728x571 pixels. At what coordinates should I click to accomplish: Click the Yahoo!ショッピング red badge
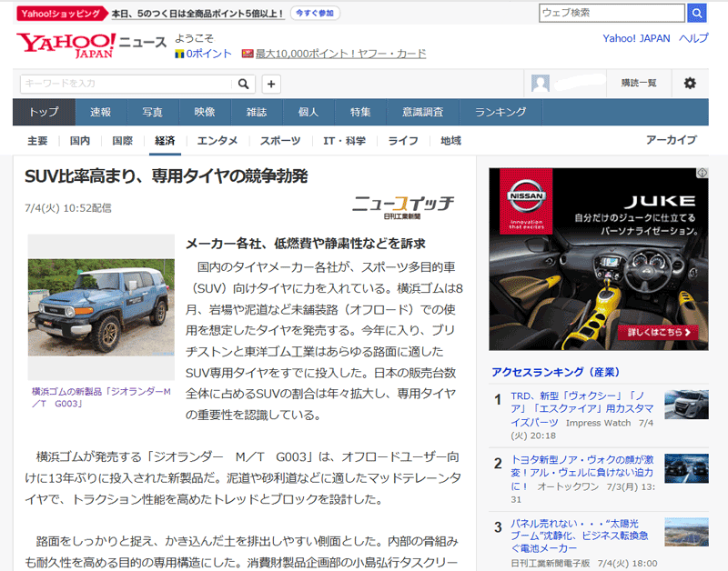tap(61, 14)
